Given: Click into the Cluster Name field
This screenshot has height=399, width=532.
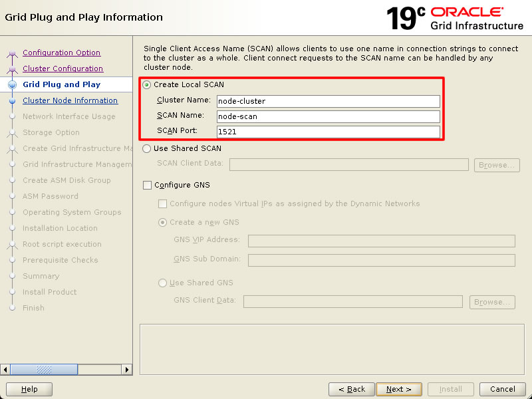Looking at the screenshot, I should click(x=328, y=101).
